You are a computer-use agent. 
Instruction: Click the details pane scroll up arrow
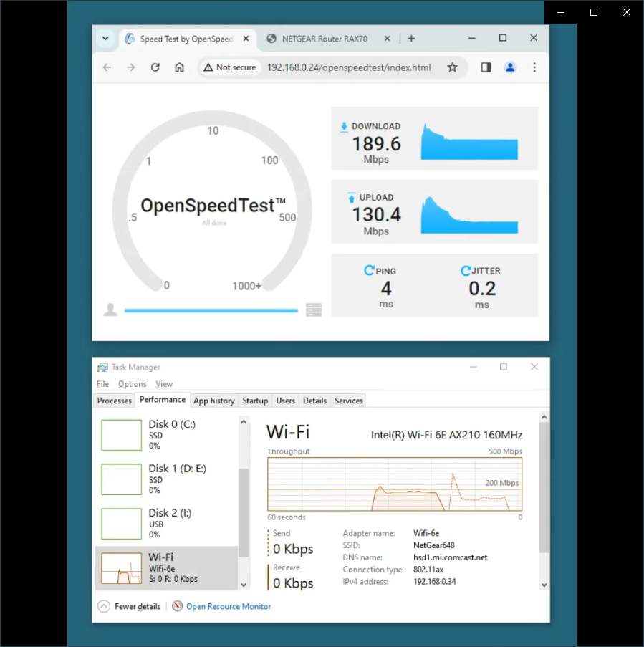click(x=544, y=417)
